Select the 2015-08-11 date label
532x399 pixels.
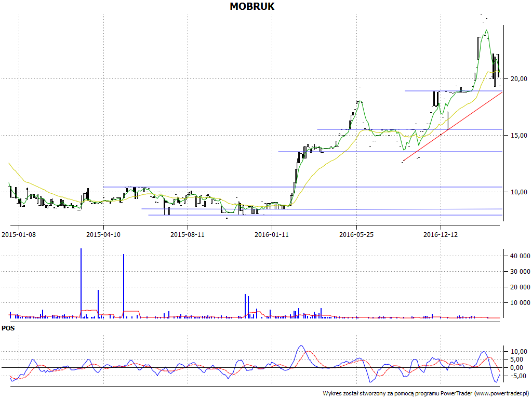[x=187, y=234]
